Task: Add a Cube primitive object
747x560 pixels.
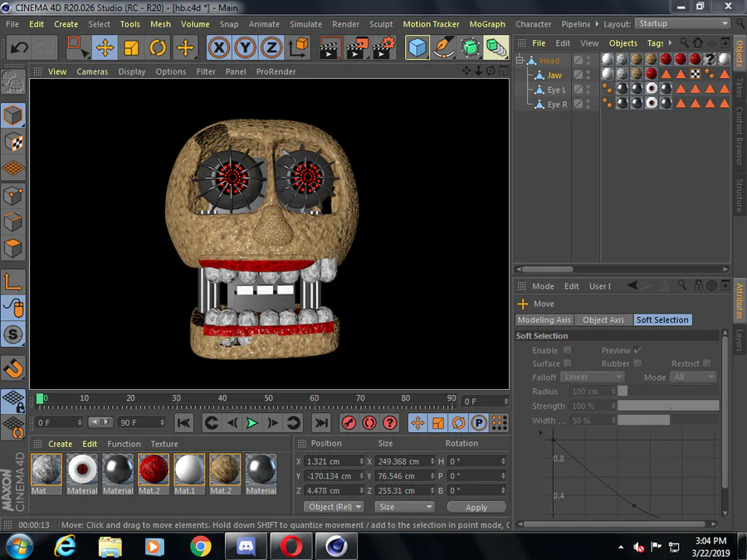Action: point(417,48)
